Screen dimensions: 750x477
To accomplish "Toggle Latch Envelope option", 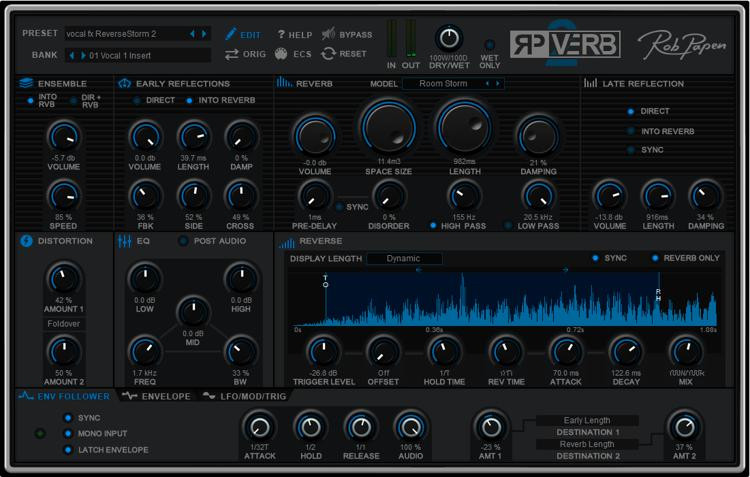I will tap(68, 450).
